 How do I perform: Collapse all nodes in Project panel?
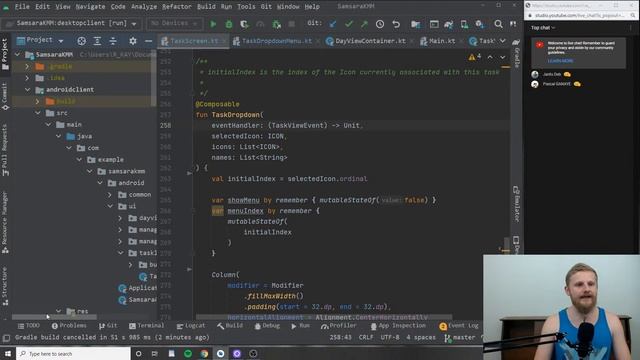113,41
